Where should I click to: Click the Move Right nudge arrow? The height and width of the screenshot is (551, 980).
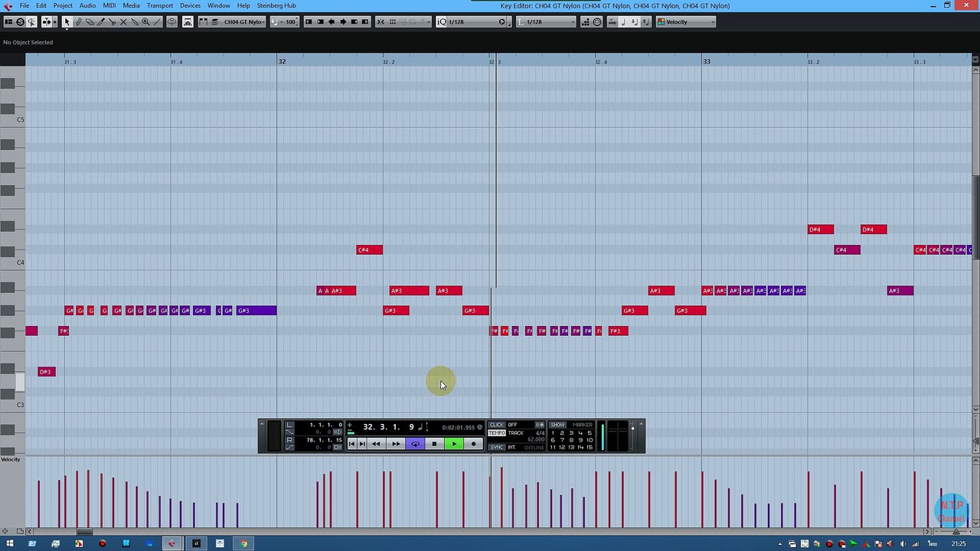[343, 21]
